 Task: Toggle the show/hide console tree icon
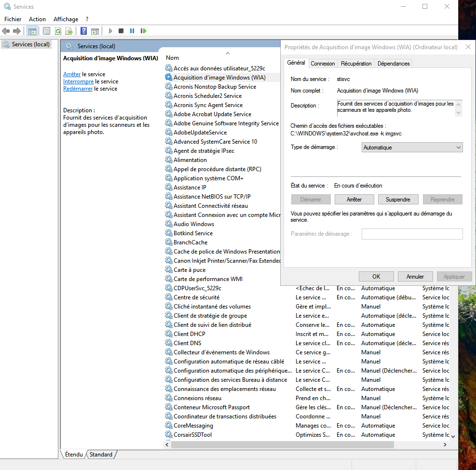pos(32,31)
